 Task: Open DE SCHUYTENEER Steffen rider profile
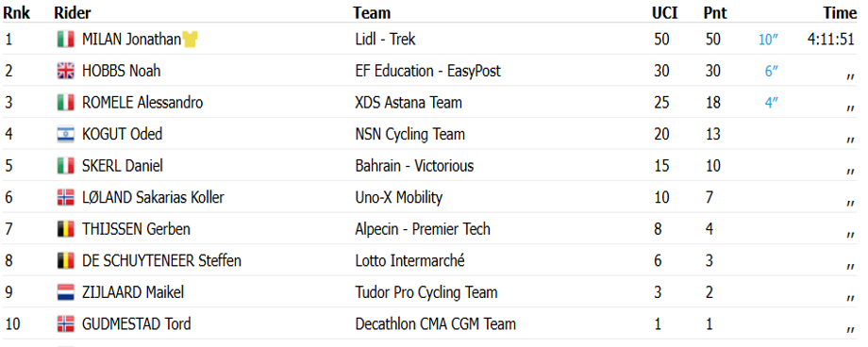click(161, 260)
